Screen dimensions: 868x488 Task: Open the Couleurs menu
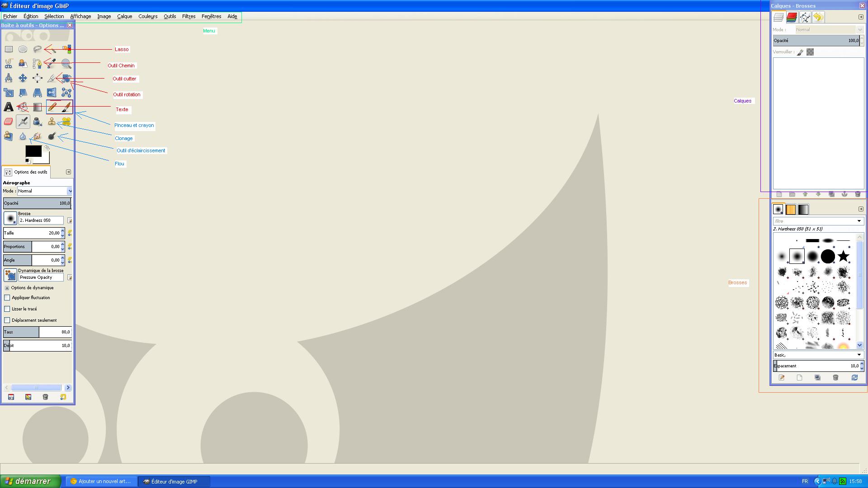[x=148, y=16]
